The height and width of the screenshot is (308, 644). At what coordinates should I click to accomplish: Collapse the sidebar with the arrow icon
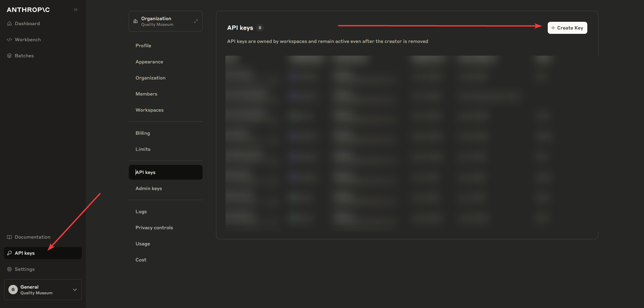76,10
